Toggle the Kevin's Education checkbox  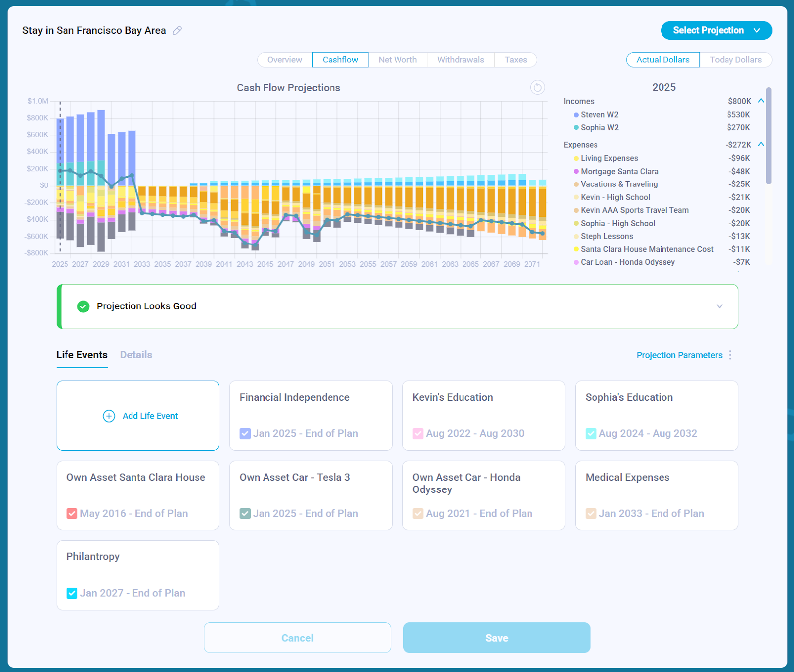coord(418,434)
